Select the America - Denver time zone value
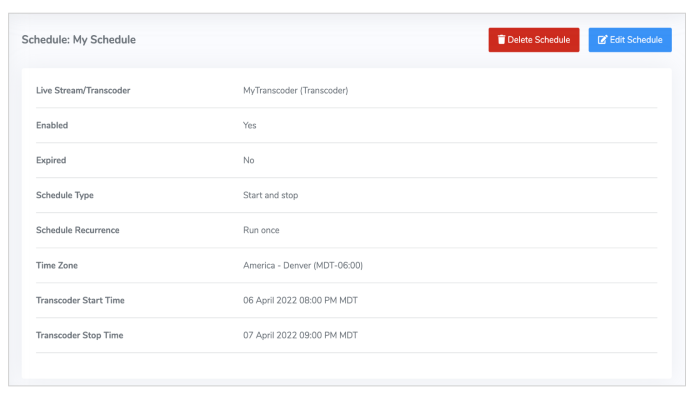700x400 pixels. (302, 265)
